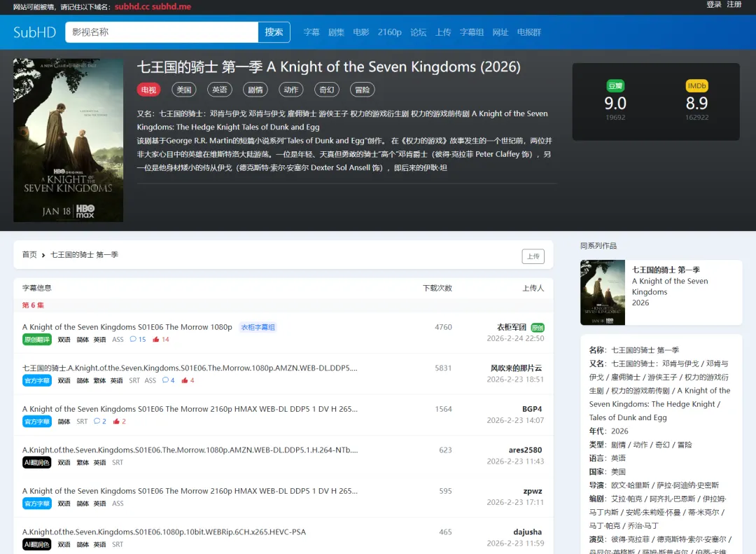756x554 pixels.
Task: Open 七王国的骑士 第一季 related series title
Action: 666,270
